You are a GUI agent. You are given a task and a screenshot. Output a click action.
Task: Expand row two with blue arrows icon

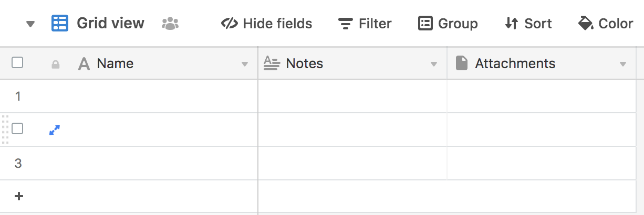tap(55, 130)
